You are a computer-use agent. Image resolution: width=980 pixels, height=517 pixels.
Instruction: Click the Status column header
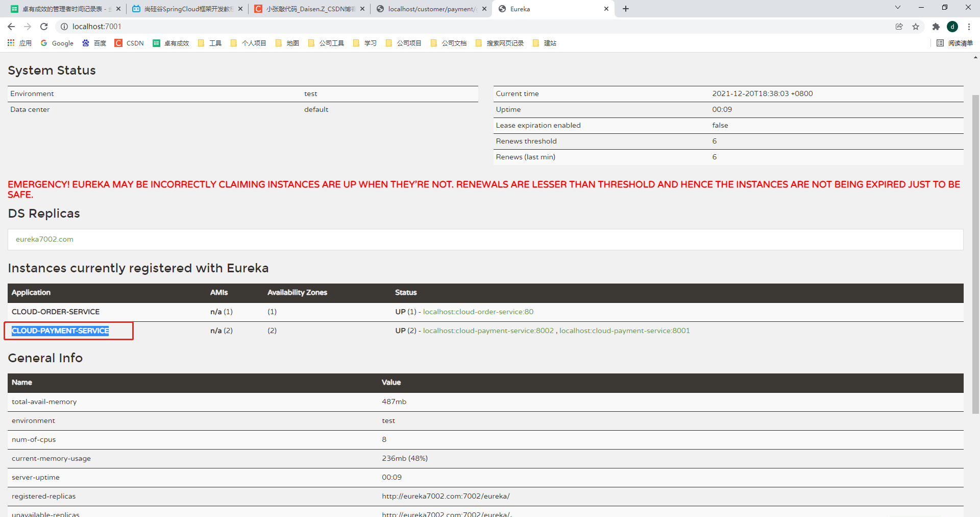[x=406, y=292]
